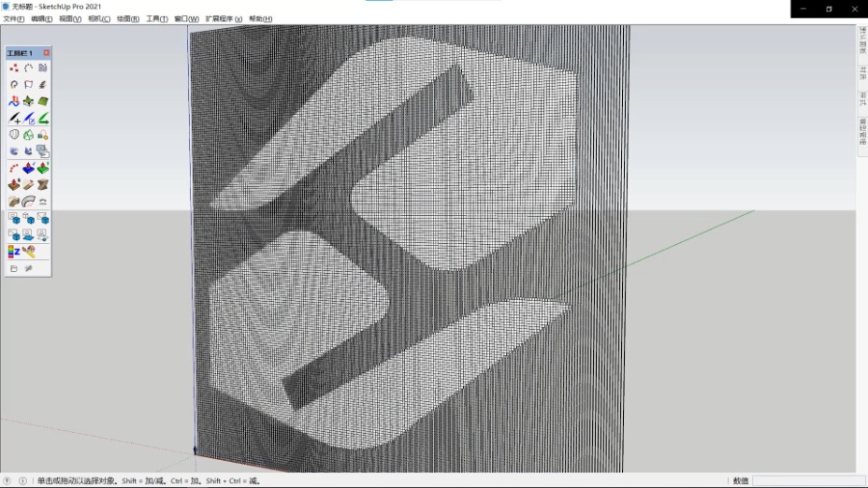The width and height of the screenshot is (868, 488).
Task: Select the gray curved pipe icon
Action: pyautogui.click(x=28, y=202)
